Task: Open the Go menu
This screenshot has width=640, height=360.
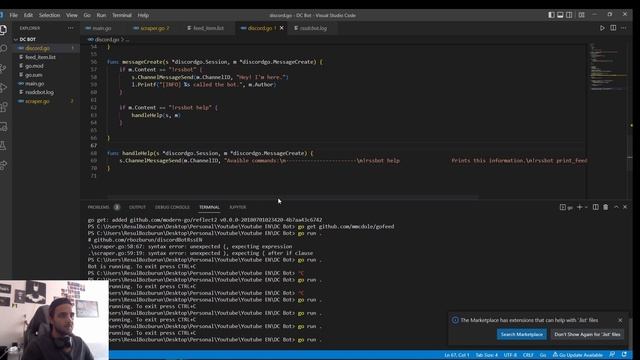Action: pyautogui.click(x=87, y=15)
